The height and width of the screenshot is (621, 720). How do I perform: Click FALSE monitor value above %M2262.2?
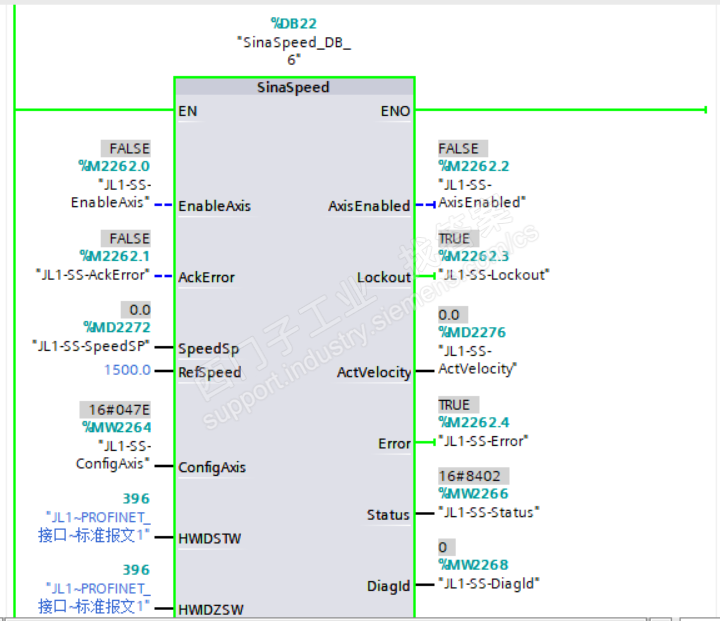tap(463, 148)
